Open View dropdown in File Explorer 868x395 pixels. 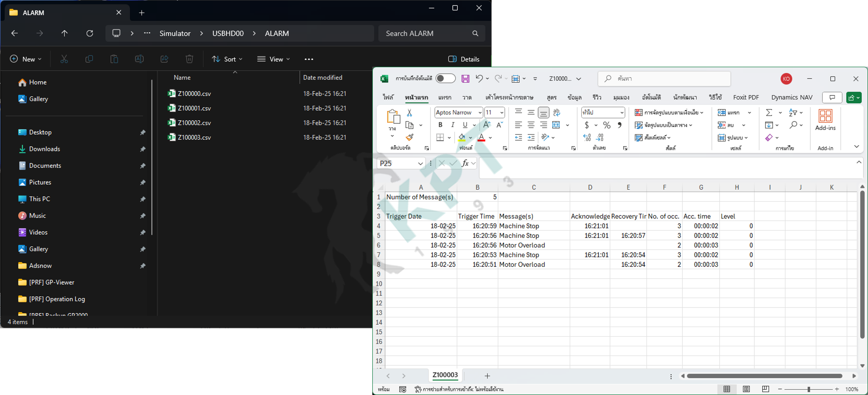(273, 59)
